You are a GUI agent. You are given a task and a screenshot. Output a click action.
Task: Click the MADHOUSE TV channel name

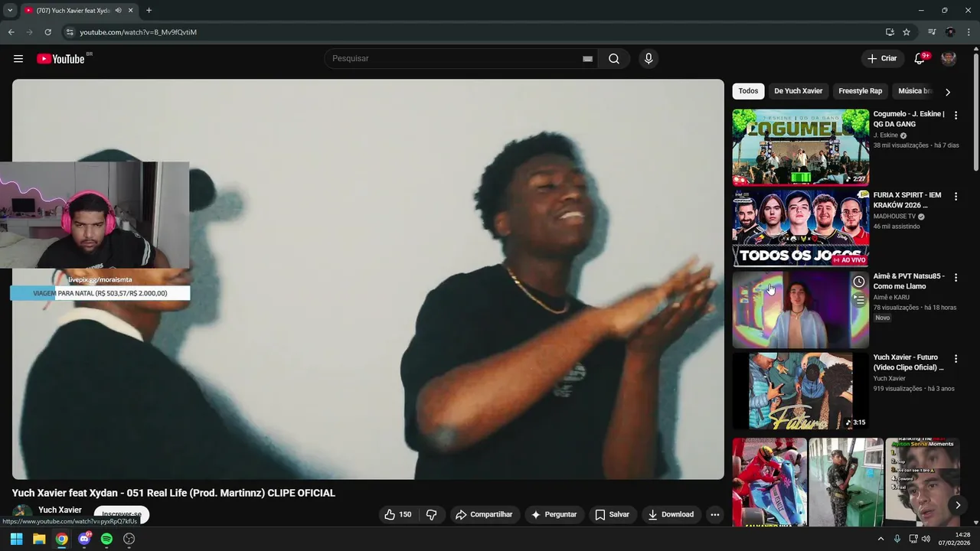pyautogui.click(x=894, y=217)
